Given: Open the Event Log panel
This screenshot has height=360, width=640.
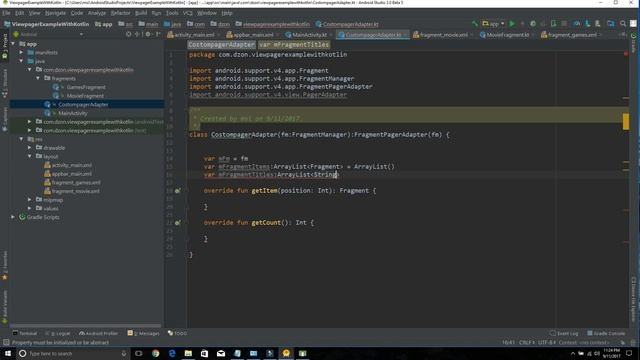Looking at the screenshot, I should (564, 333).
